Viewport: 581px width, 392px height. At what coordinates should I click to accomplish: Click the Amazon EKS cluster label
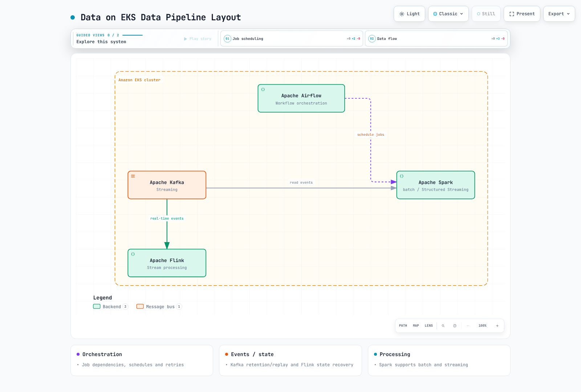(139, 80)
